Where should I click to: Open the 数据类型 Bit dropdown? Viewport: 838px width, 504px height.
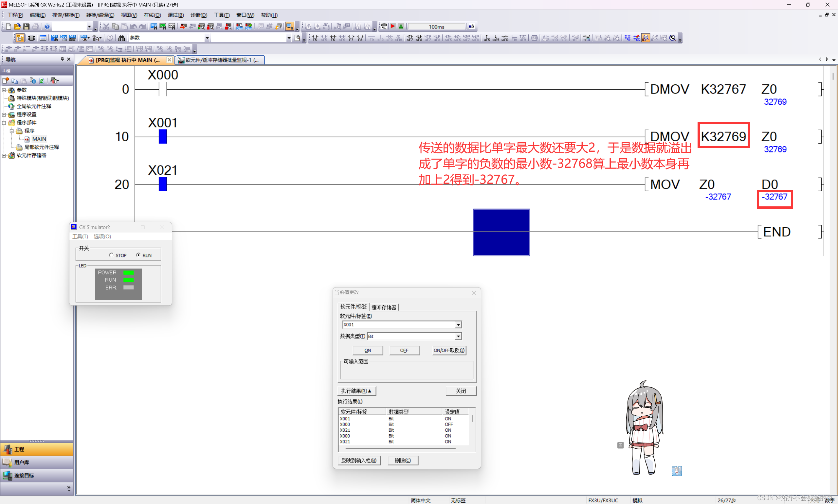click(458, 336)
